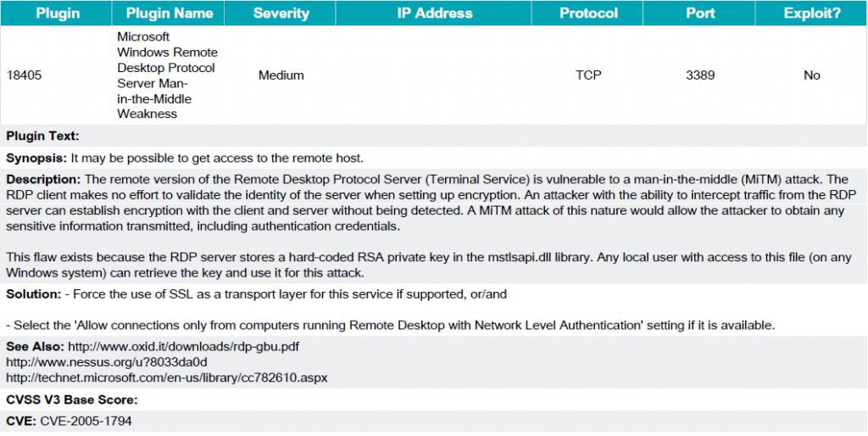Image resolution: width=868 pixels, height=436 pixels.
Task: Open the technet.microsoft.com cc782610 link
Action: tap(167, 377)
